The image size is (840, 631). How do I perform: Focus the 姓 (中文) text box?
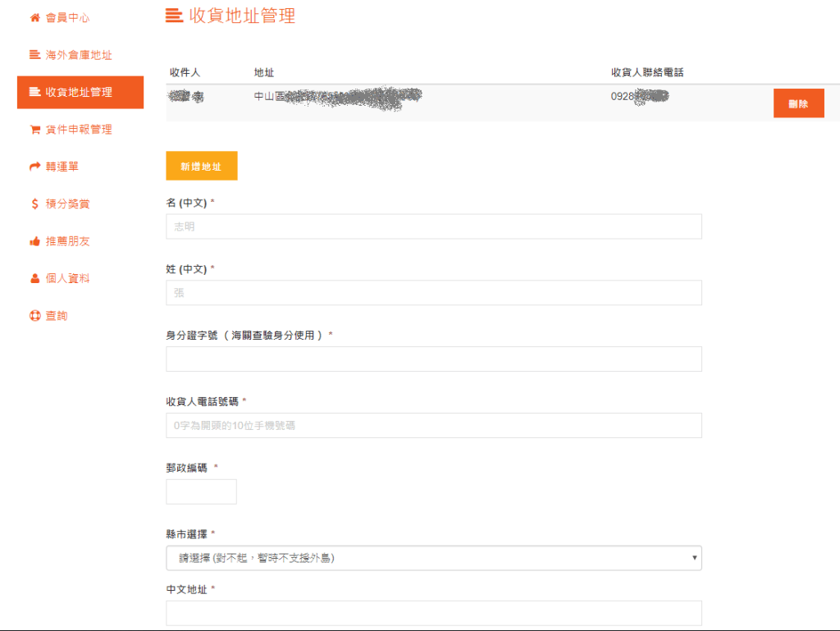(433, 293)
